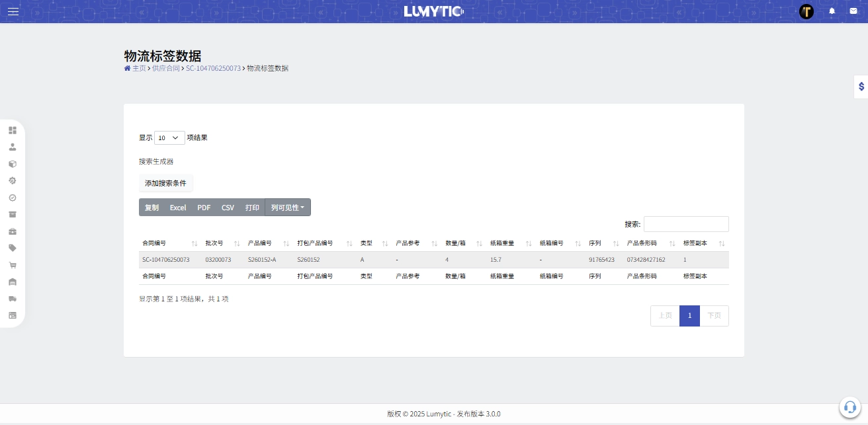Click the SC-104706250073 breadcrumb link
868x425 pixels.
coord(213,68)
